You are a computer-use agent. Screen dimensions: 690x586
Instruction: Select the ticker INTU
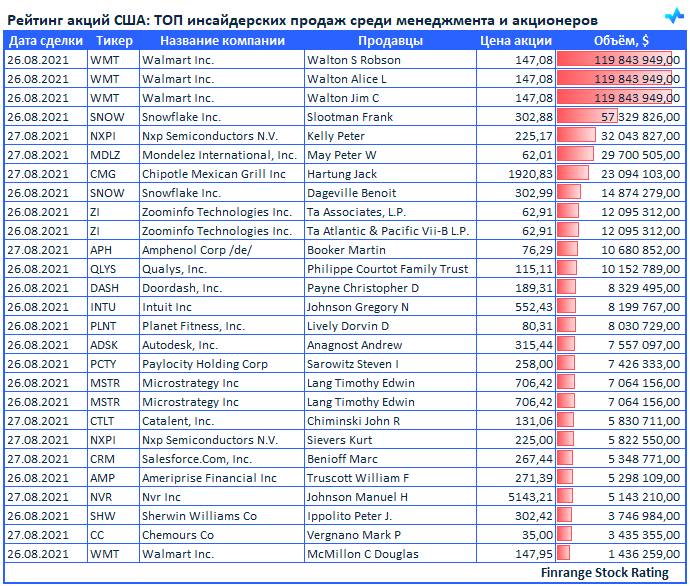click(103, 307)
